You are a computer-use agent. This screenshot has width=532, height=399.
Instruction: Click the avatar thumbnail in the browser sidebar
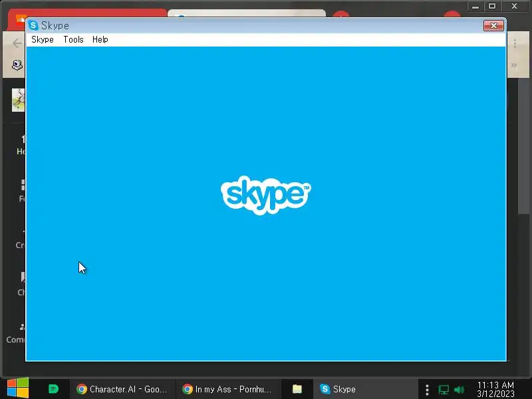(x=18, y=100)
